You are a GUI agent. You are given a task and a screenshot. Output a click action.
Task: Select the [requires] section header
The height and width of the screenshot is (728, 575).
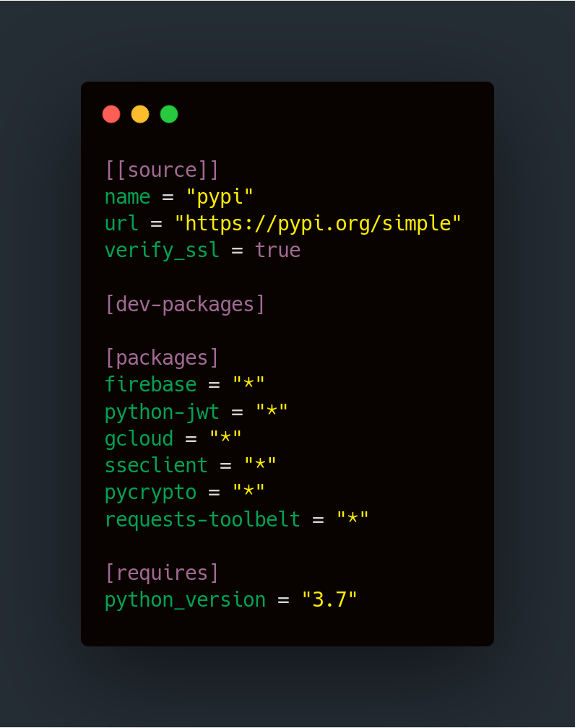(162, 573)
